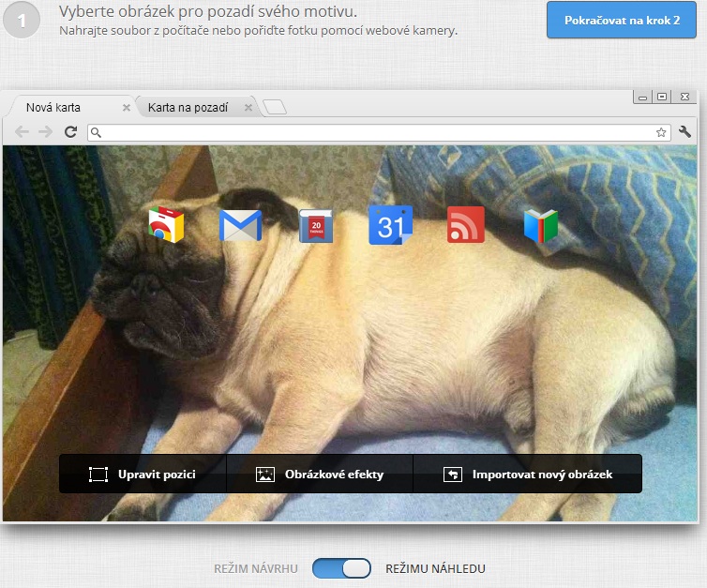Open Obrázkové efekty
707x588 pixels.
point(320,474)
